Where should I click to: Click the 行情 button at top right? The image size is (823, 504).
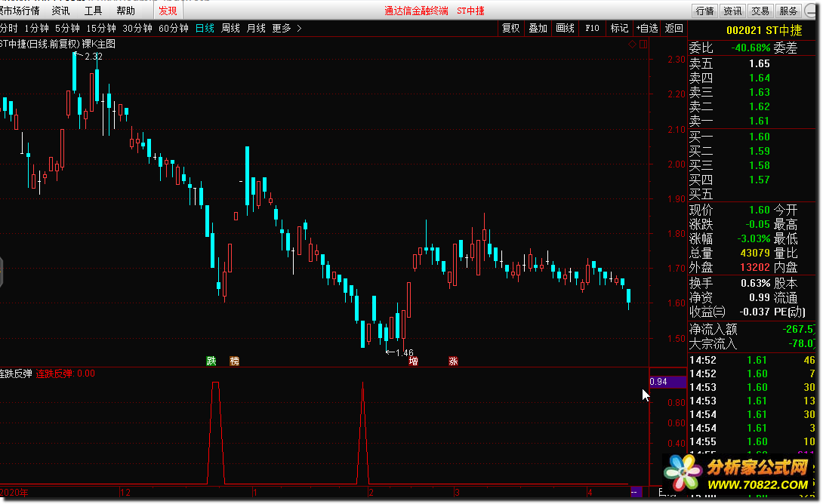pyautogui.click(x=705, y=11)
